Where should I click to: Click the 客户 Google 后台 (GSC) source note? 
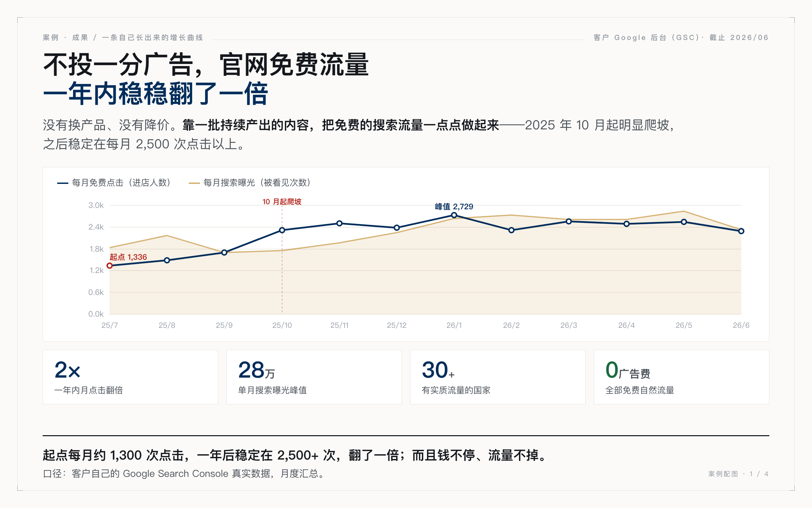(681, 38)
